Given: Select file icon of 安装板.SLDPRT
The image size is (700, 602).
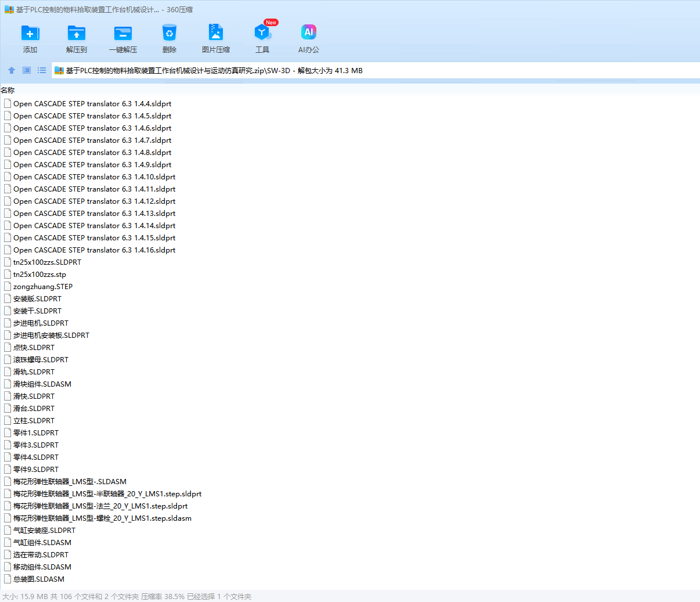Looking at the screenshot, I should (x=8, y=298).
